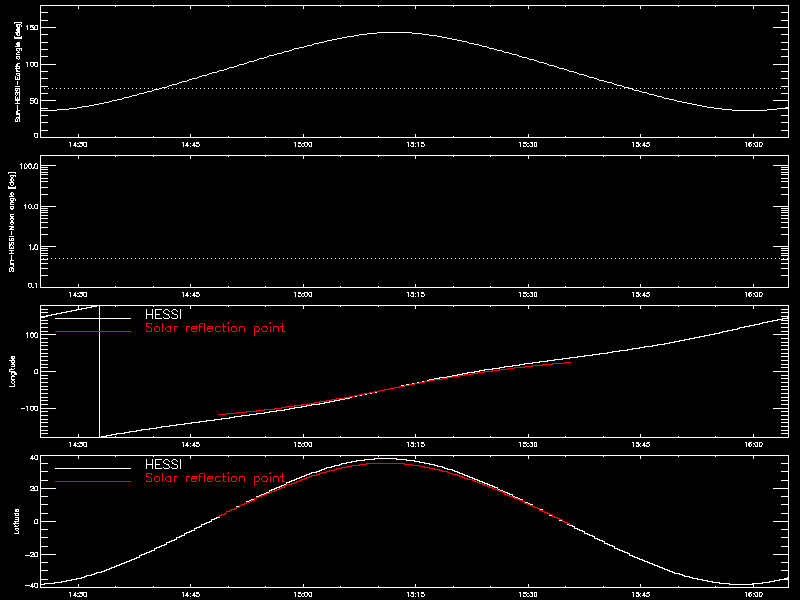Image resolution: width=800 pixels, height=600 pixels.
Task: Click white HESSI legend line in Longitude plot
Action: coord(93,318)
